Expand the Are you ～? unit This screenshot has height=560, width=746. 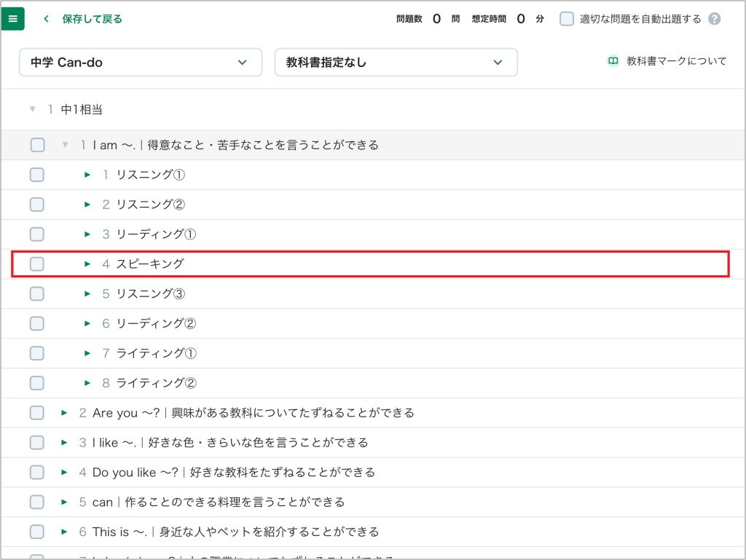(64, 413)
